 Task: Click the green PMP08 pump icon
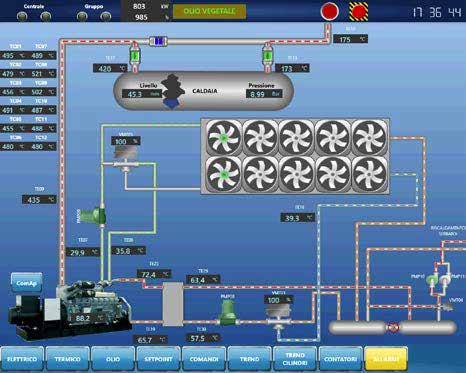[228, 312]
